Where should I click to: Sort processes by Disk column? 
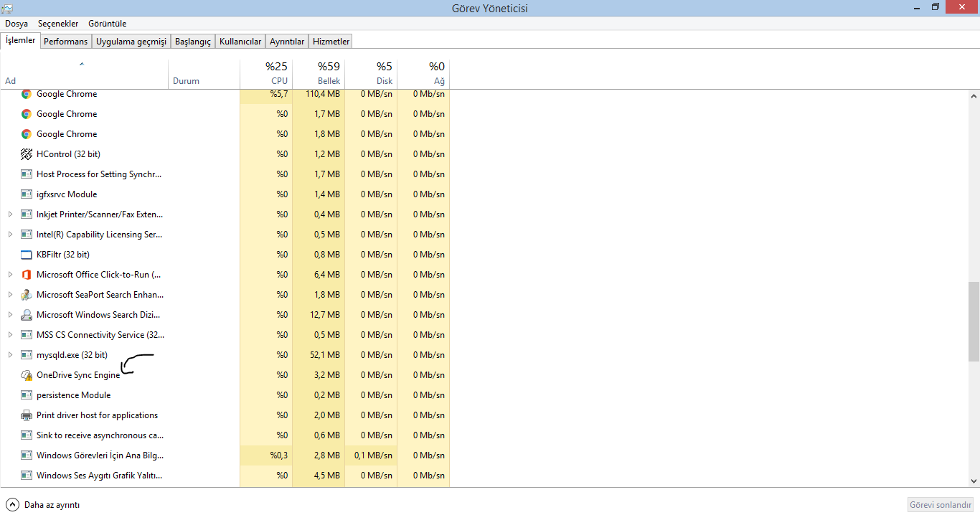click(371, 73)
